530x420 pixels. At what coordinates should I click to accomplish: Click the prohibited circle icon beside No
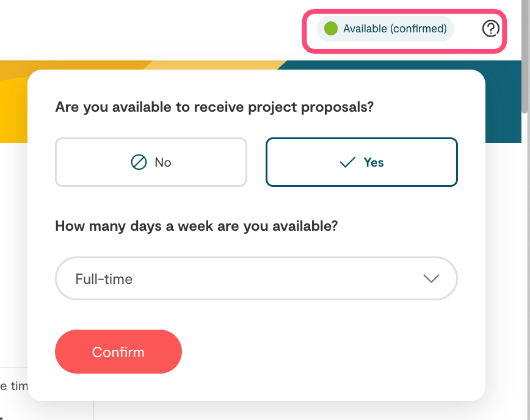coord(139,162)
